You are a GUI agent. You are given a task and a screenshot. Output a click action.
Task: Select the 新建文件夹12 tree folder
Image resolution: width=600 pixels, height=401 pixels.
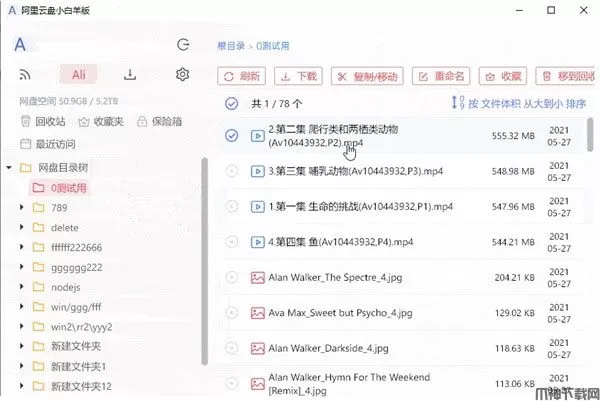(81, 386)
